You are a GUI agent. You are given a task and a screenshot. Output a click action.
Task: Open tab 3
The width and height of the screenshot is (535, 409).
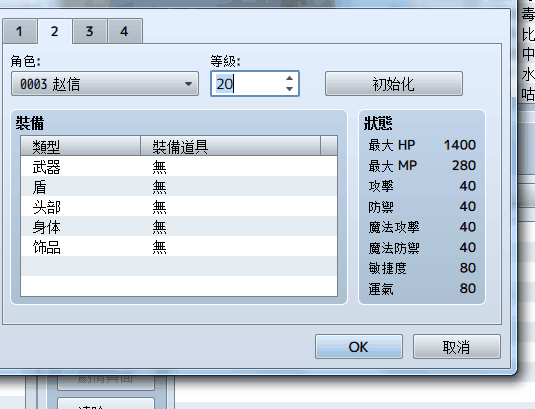(90, 31)
